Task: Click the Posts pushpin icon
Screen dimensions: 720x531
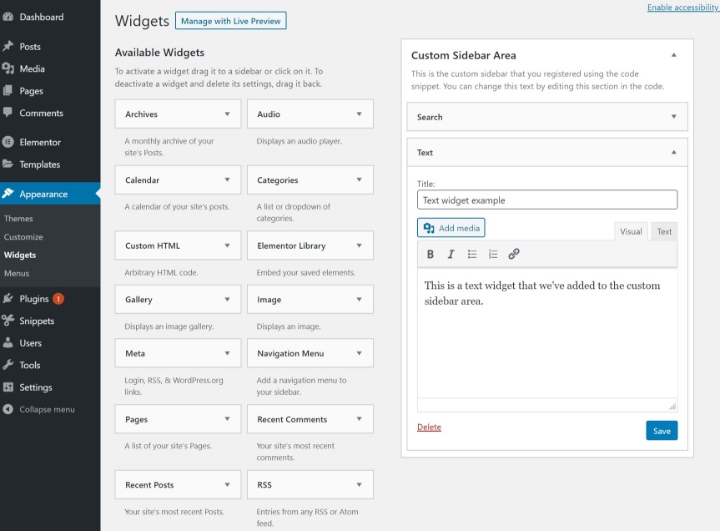Action: click(7, 46)
